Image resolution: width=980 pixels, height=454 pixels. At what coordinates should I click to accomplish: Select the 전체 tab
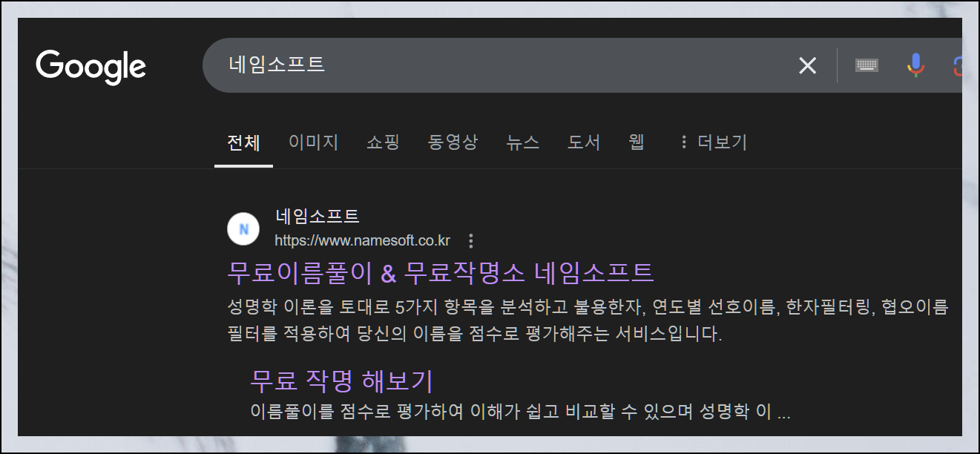click(x=243, y=142)
